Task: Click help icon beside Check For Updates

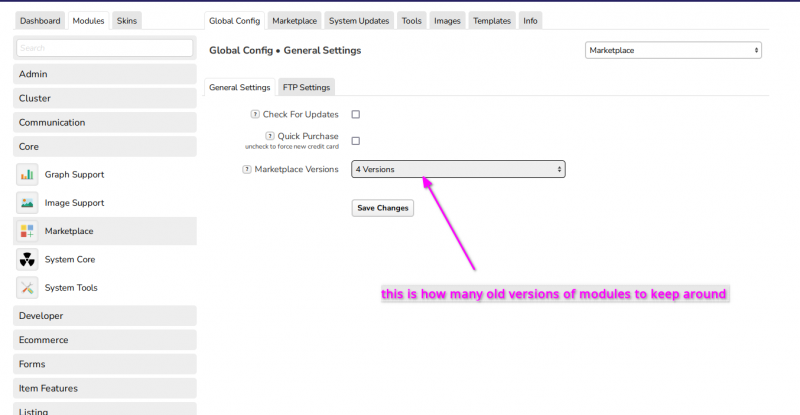Action: (x=255, y=115)
